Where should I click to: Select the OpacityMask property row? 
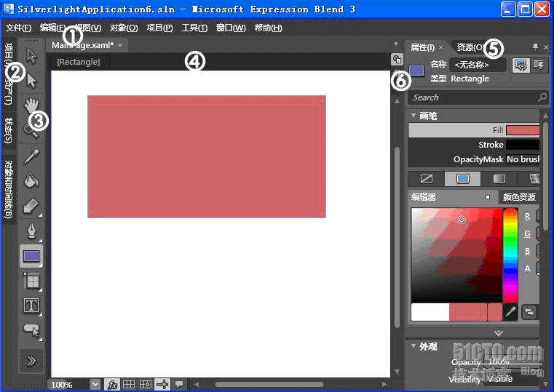(474, 159)
